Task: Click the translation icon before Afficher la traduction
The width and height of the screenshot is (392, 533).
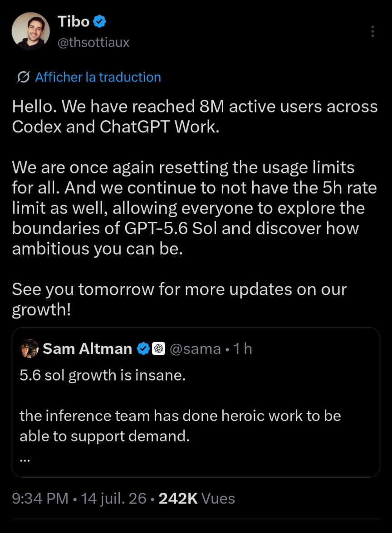Action: [23, 77]
